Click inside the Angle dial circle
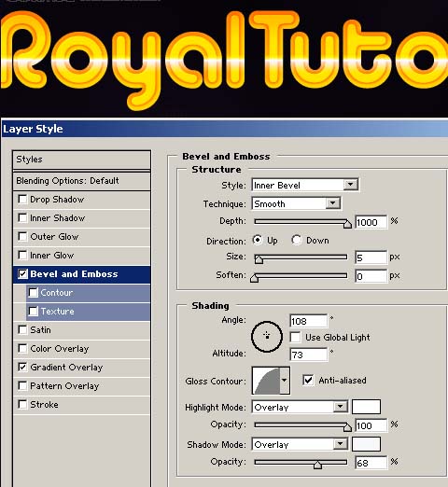The height and width of the screenshot is (487, 448). pos(267,337)
